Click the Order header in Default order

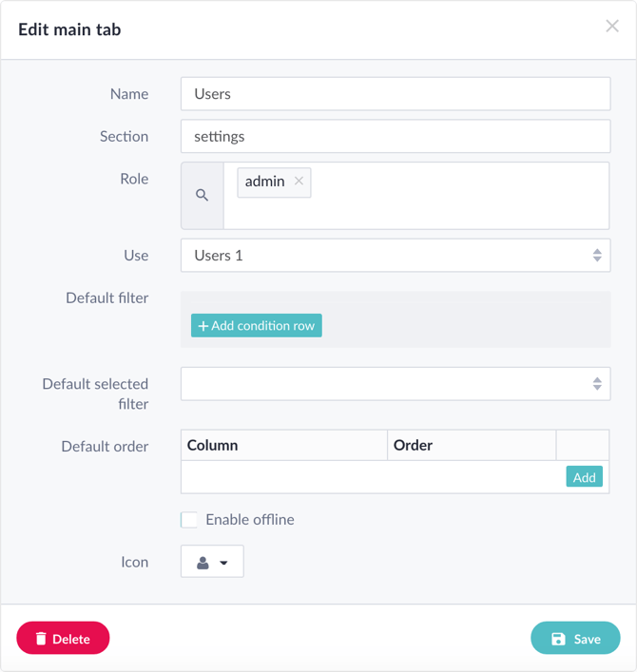(x=413, y=445)
